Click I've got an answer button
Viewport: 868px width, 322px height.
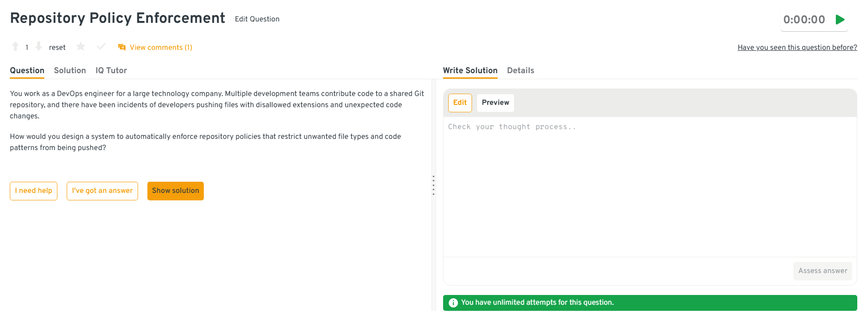102,191
